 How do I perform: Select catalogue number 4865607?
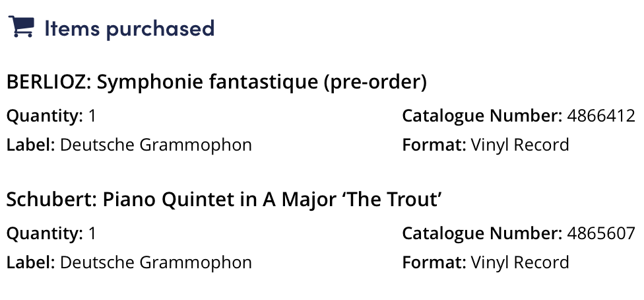[x=600, y=234]
